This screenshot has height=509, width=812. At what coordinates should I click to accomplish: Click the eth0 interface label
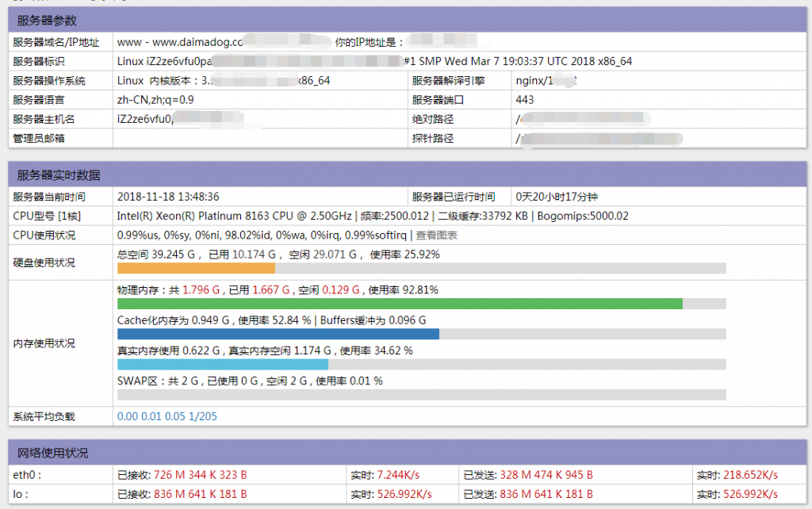(x=26, y=475)
